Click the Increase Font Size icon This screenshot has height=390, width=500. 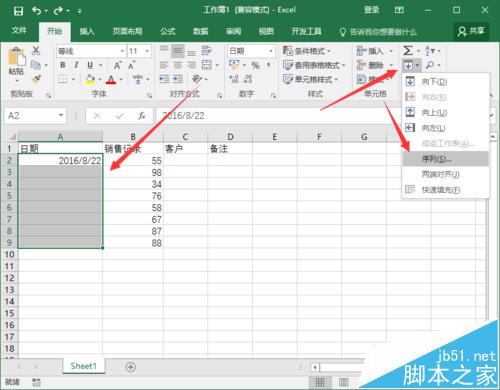(x=118, y=65)
